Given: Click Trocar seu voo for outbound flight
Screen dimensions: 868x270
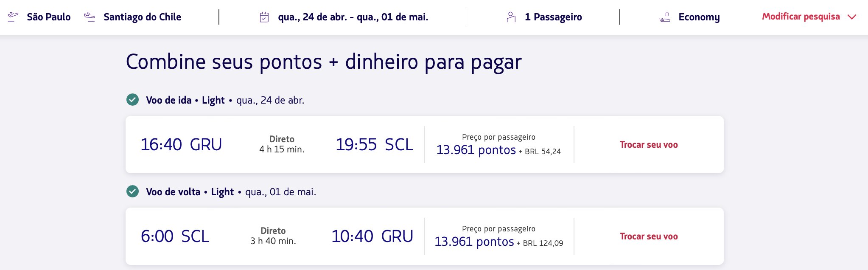Looking at the screenshot, I should coord(649,145).
